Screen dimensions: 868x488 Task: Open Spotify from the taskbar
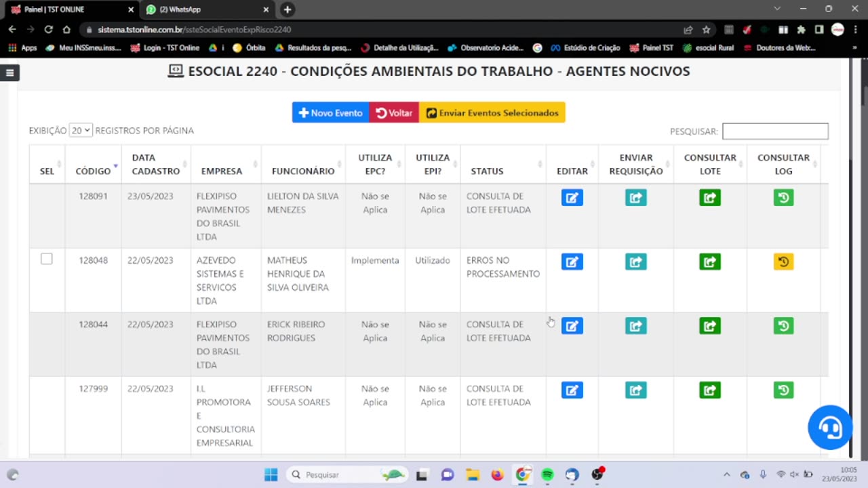(547, 474)
